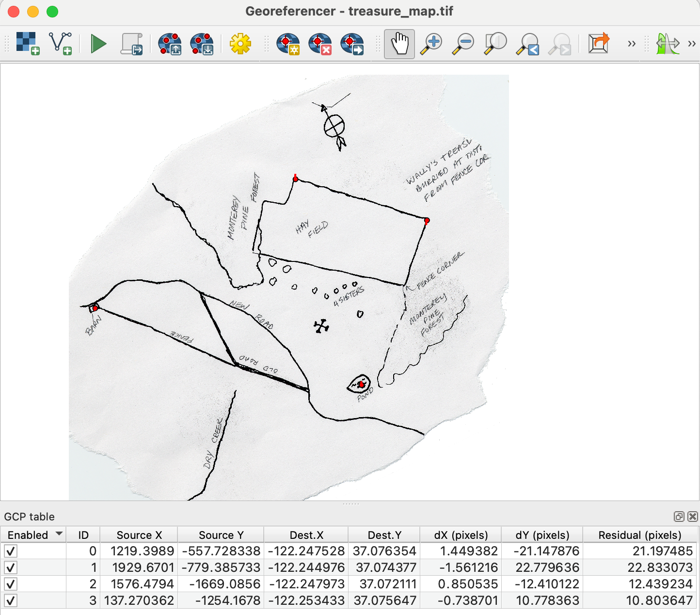Click the Generate GDAL Script icon

(131, 44)
